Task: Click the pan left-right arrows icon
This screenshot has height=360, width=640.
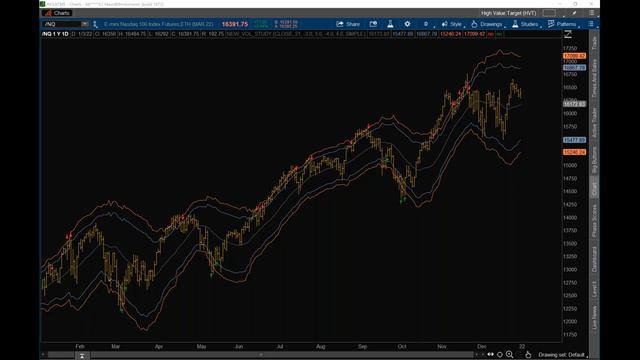Action: point(490,354)
